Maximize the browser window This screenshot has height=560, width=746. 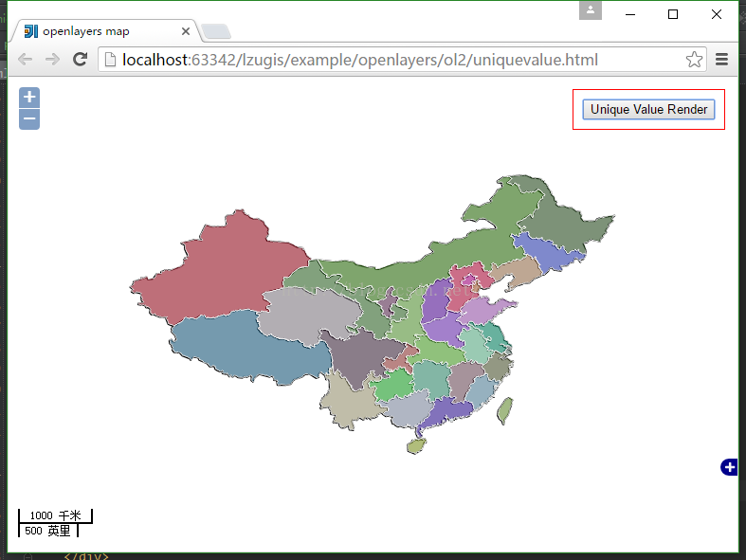click(x=673, y=14)
